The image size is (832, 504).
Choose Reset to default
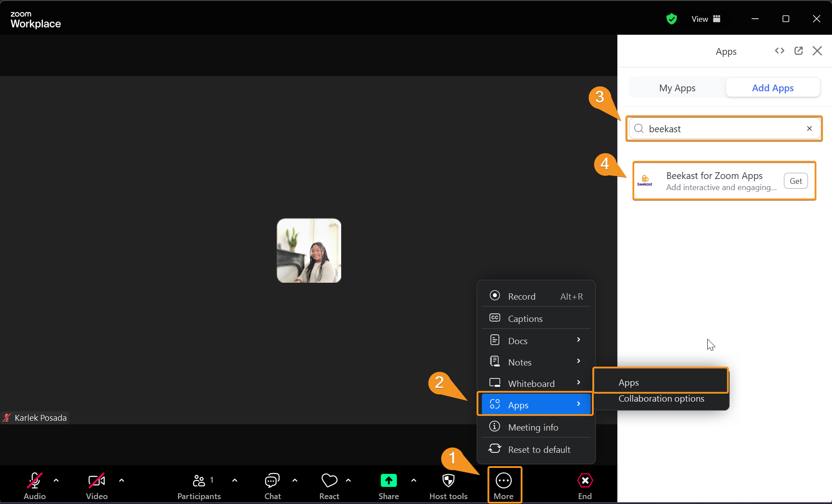pyautogui.click(x=536, y=449)
